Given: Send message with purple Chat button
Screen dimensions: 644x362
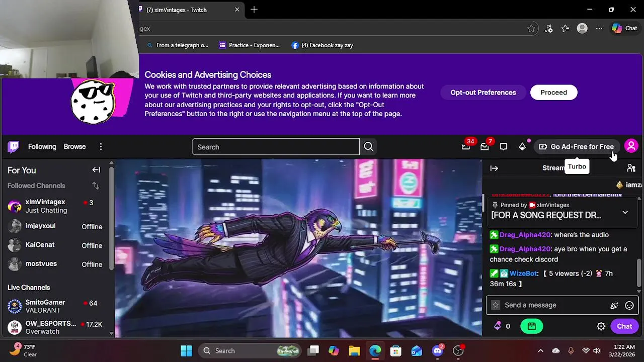Looking at the screenshot, I should [624, 326].
